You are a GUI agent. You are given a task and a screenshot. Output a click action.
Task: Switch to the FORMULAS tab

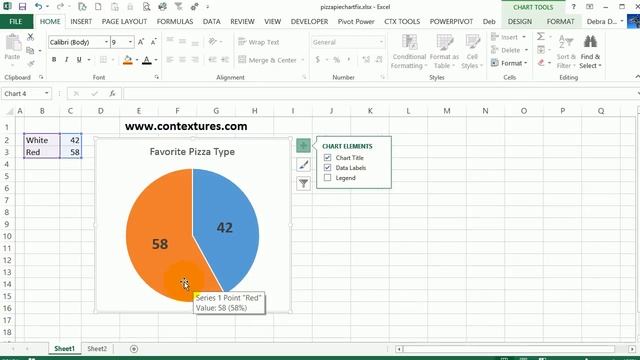(175, 22)
